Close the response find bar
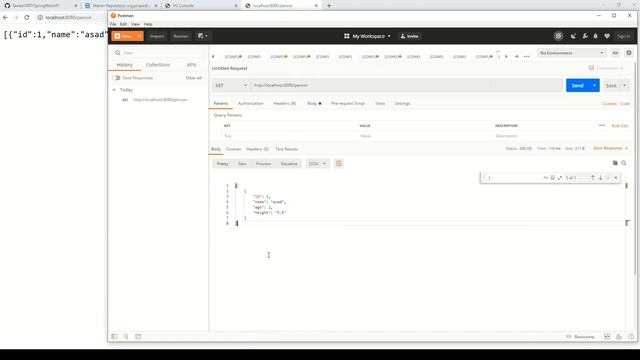 tap(616, 178)
